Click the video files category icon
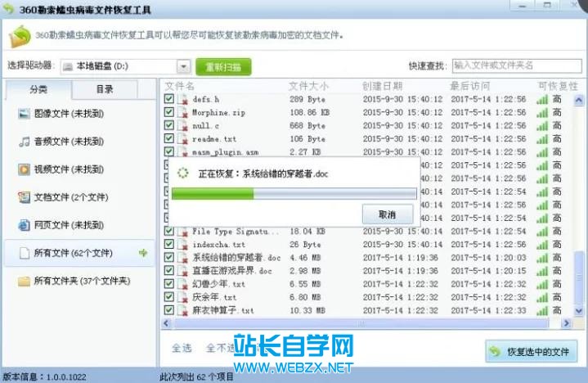 click(25, 169)
